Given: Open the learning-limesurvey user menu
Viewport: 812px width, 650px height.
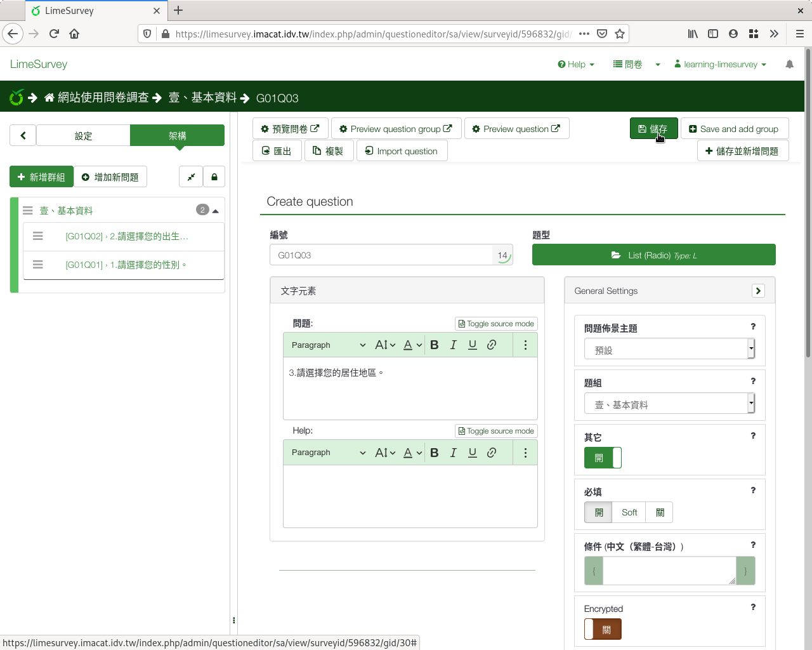Looking at the screenshot, I should click(x=720, y=64).
